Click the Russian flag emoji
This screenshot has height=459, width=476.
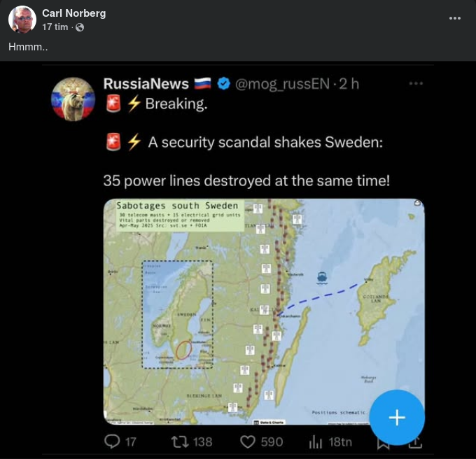coord(202,83)
